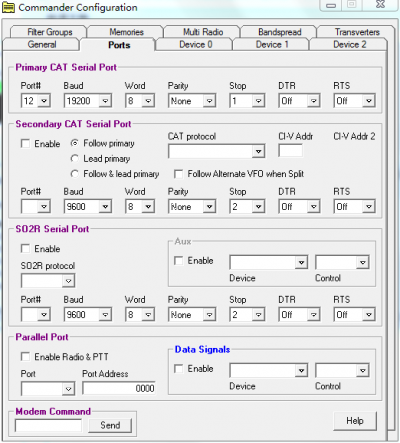Click the Help button
Viewport: 400px width, 443px height.
point(355,421)
